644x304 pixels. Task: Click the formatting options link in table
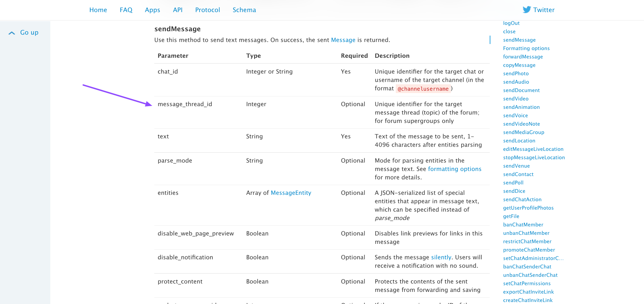454,169
